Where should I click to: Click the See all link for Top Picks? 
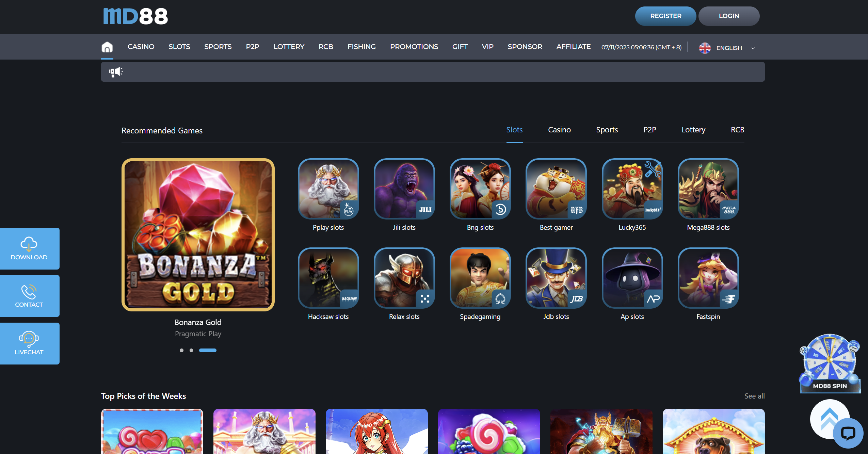pos(755,396)
